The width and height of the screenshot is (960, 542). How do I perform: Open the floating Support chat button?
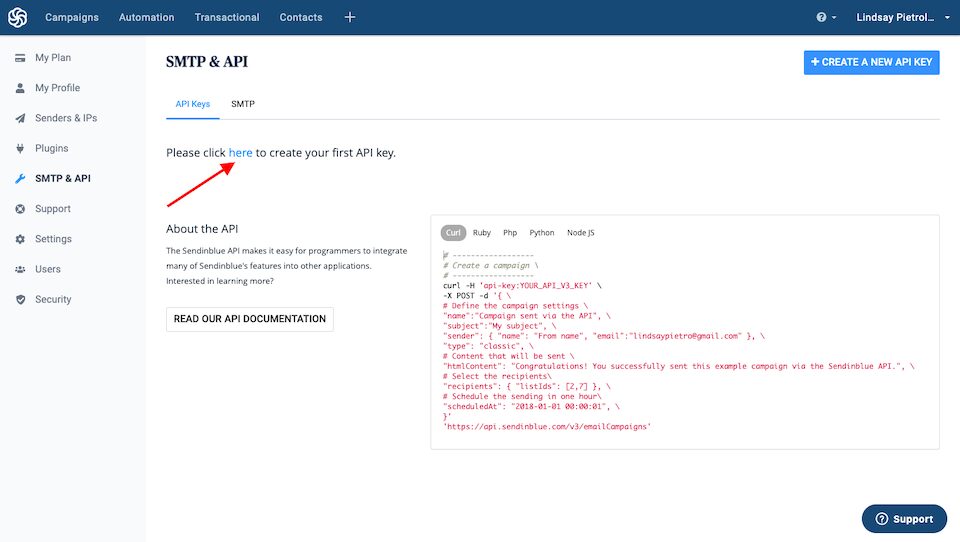[x=904, y=519]
